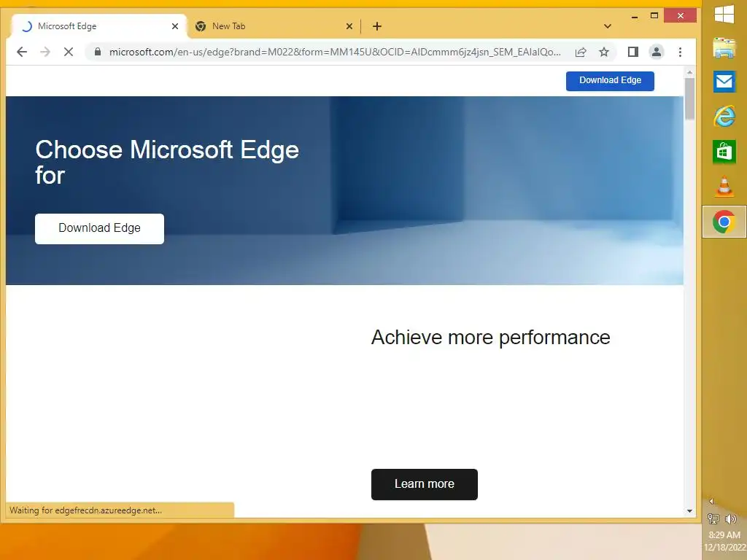The image size is (747, 560).
Task: Open a new tab with plus button
Action: (x=377, y=26)
